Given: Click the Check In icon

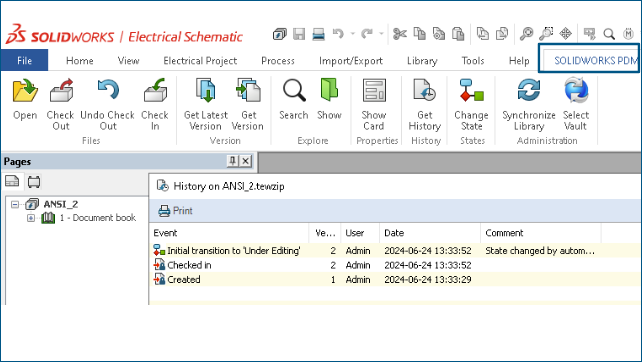Looking at the screenshot, I should click(x=155, y=91).
